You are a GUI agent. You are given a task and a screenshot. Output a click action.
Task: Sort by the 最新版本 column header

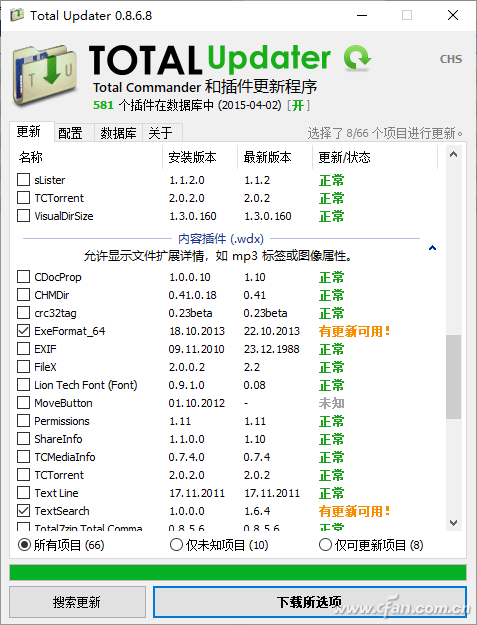tap(267, 157)
